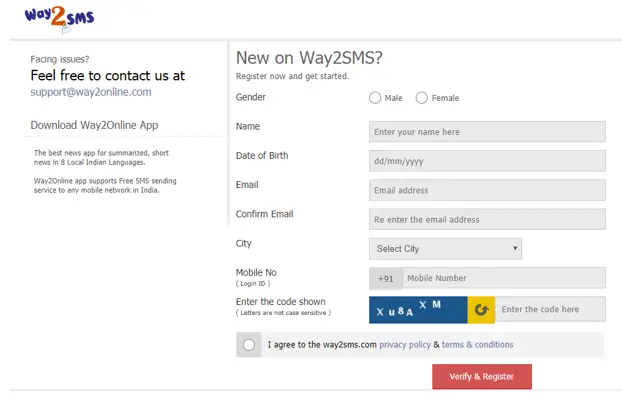Refresh the captcha code
This screenshot has width=622, height=396.
(x=481, y=310)
